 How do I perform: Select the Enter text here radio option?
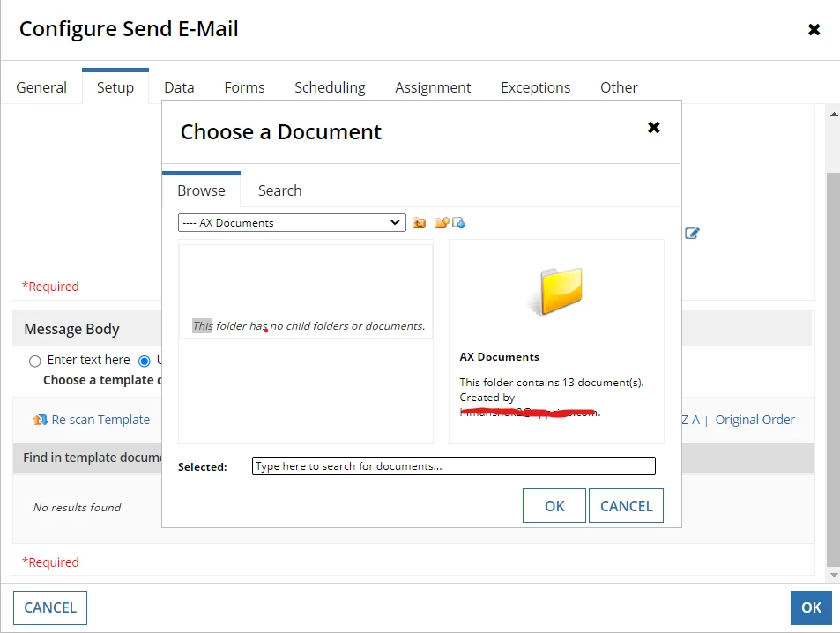click(x=35, y=361)
